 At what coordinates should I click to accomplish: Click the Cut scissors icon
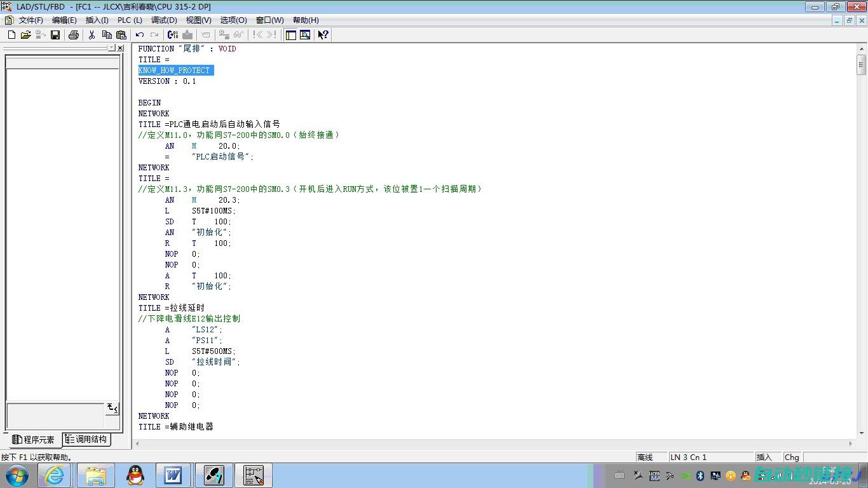click(x=92, y=35)
